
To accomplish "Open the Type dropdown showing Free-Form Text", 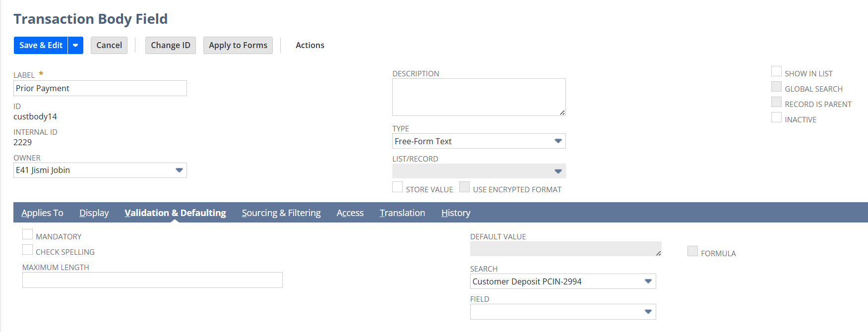I will click(558, 141).
